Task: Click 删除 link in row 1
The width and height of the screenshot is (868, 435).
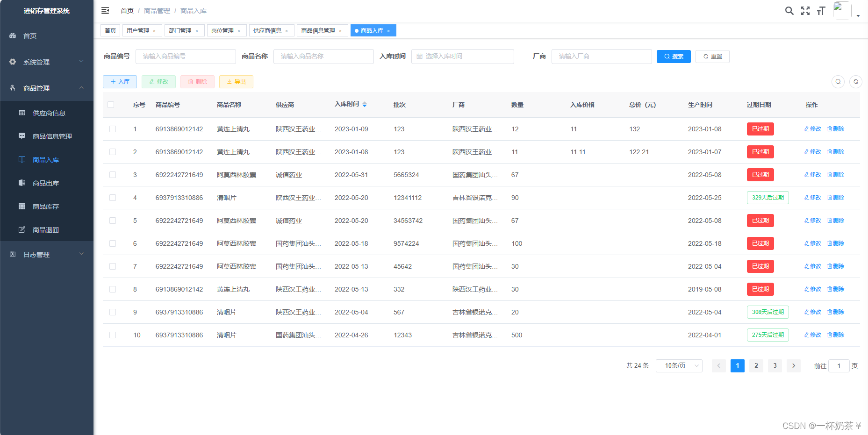Action: tap(836, 129)
